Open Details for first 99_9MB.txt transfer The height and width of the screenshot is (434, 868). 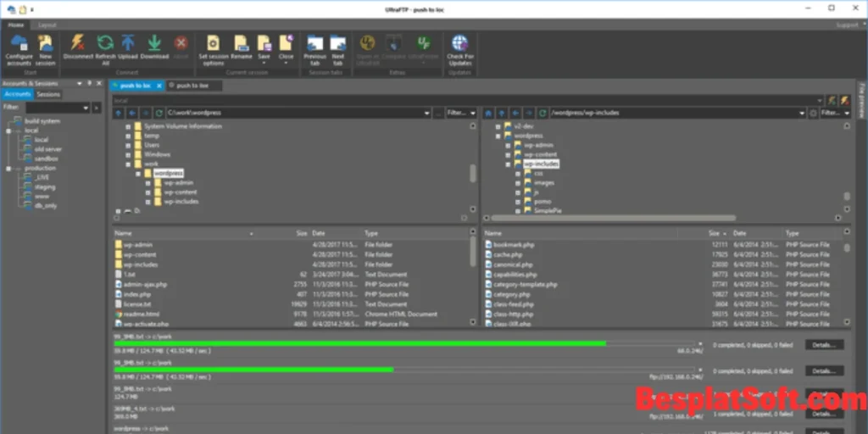point(824,345)
